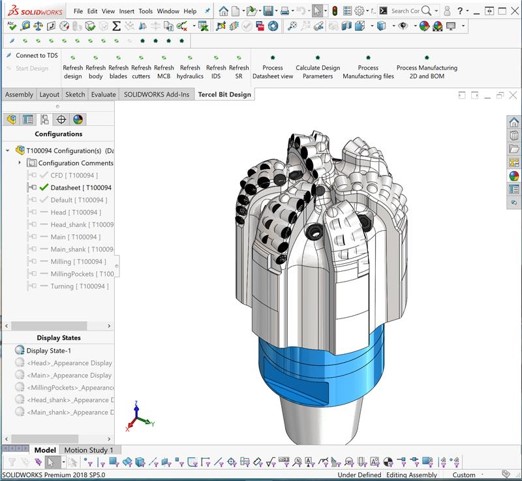Click the status bar tag icon
522x481 pixels.
(506, 474)
